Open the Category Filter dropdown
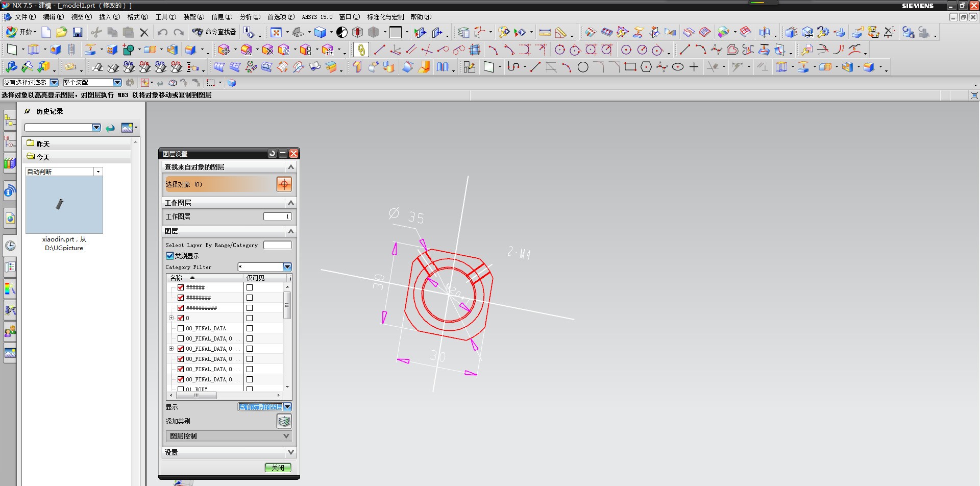 [x=287, y=267]
